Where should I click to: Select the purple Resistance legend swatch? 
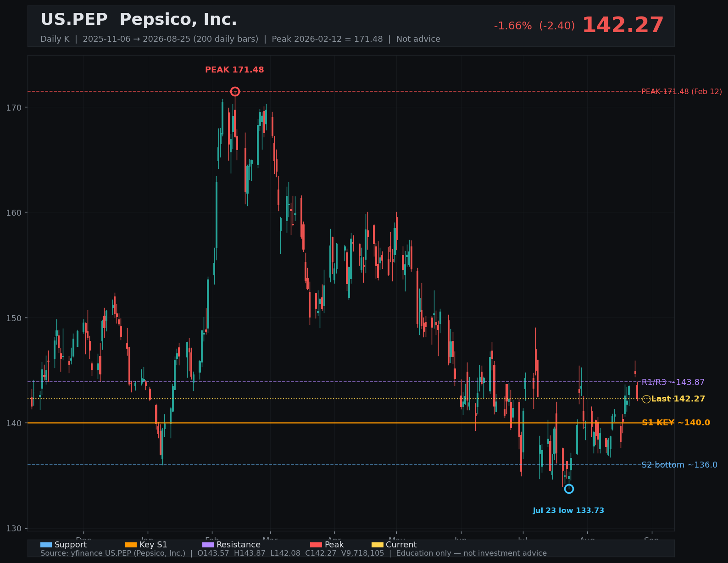point(208,545)
